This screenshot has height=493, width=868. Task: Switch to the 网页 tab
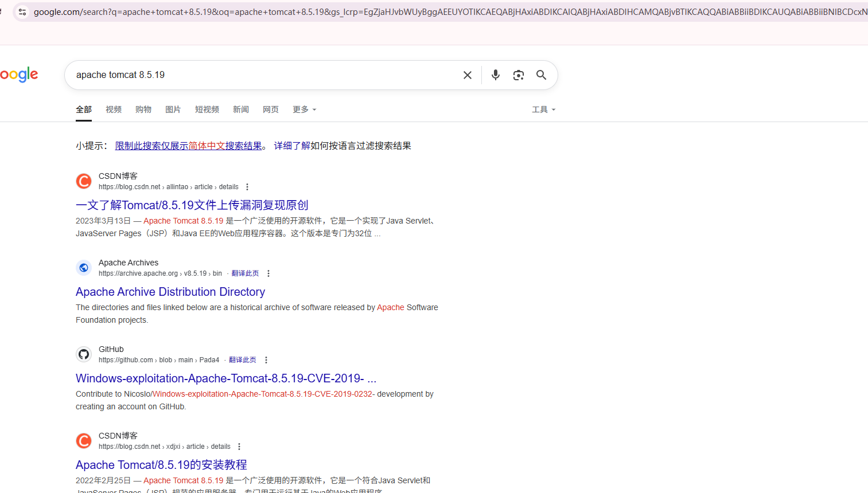[x=271, y=109]
